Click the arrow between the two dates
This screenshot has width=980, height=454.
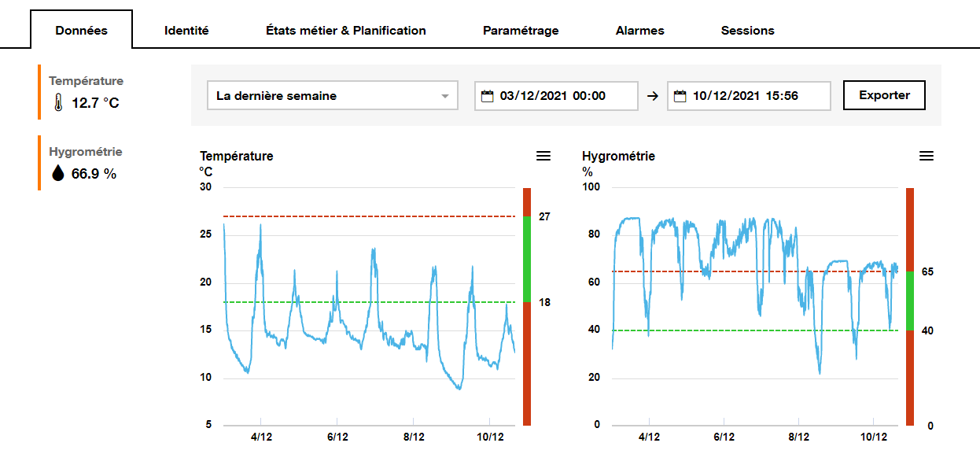pyautogui.click(x=651, y=95)
